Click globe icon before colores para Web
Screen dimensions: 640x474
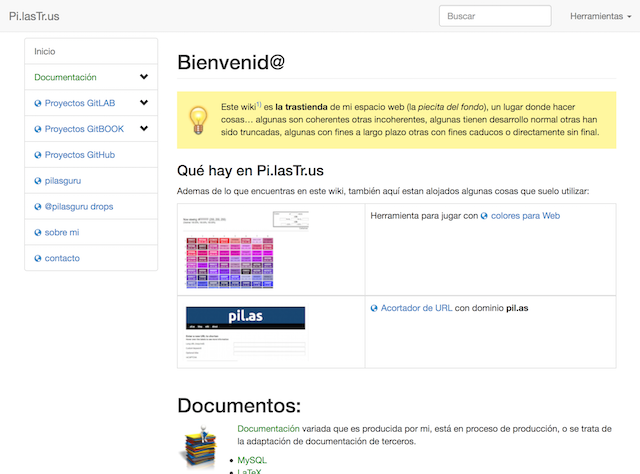484,216
